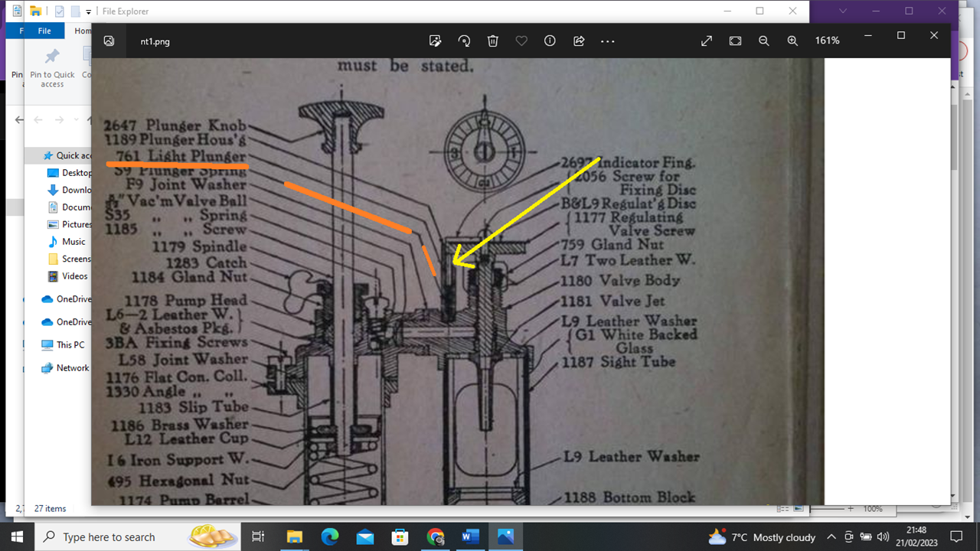Open the file info icon in Photos
The height and width of the screenshot is (551, 980).
(550, 41)
